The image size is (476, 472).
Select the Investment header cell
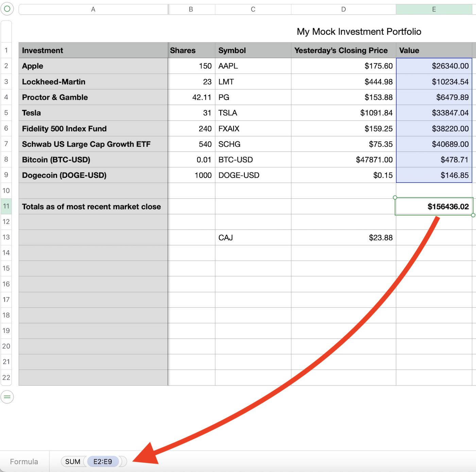93,50
